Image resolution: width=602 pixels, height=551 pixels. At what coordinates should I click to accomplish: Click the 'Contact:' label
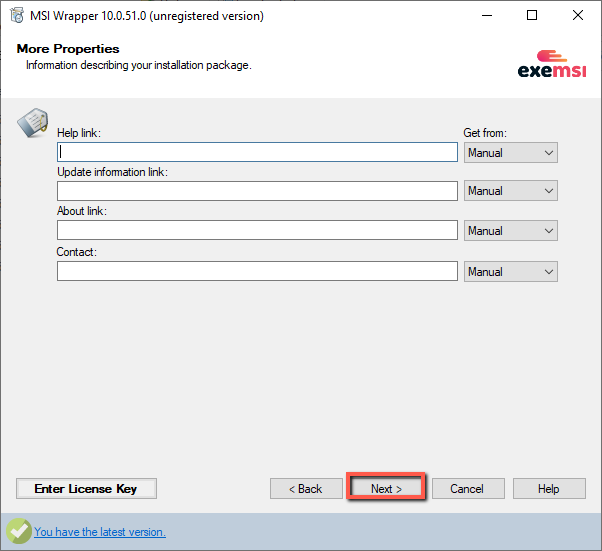coord(76,252)
